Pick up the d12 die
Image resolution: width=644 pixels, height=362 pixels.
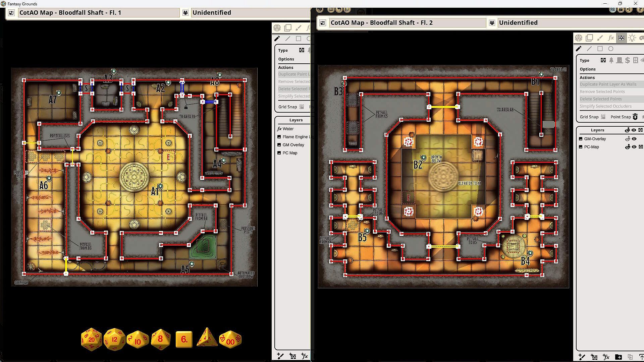(114, 339)
